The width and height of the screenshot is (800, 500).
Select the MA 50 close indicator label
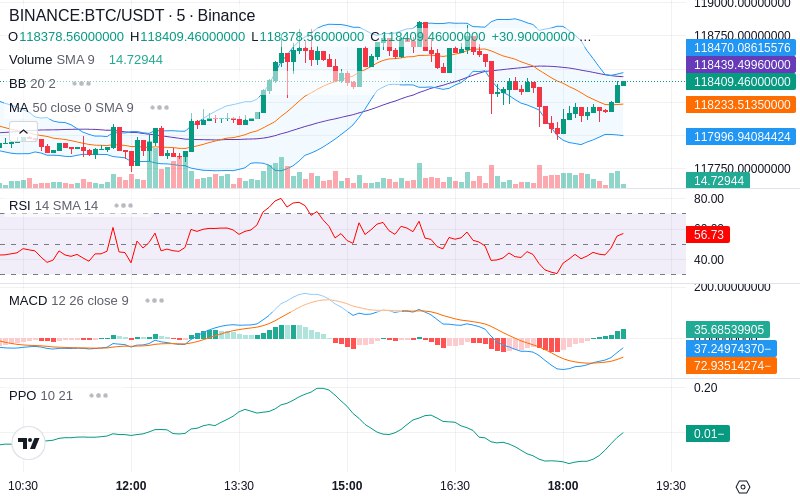pyautogui.click(x=71, y=108)
